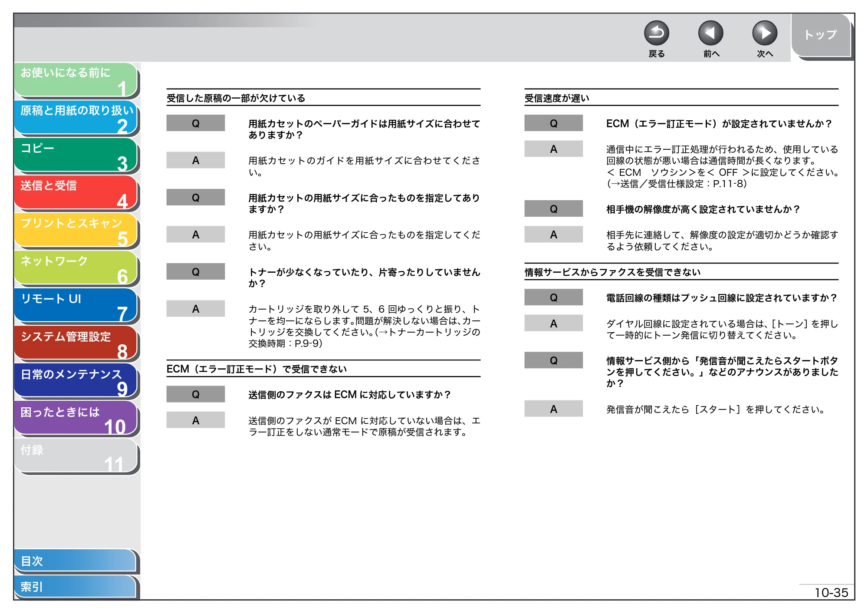Click the 戻る (back) round arrow icon

tap(656, 33)
